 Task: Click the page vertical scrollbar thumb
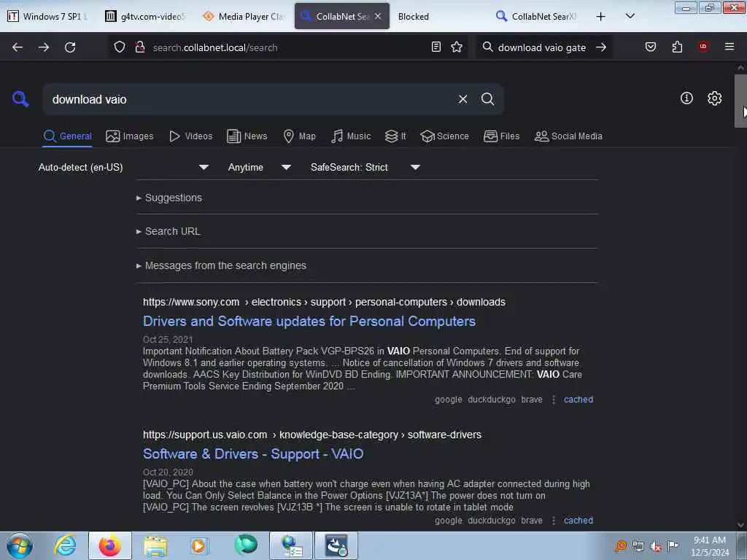click(740, 101)
